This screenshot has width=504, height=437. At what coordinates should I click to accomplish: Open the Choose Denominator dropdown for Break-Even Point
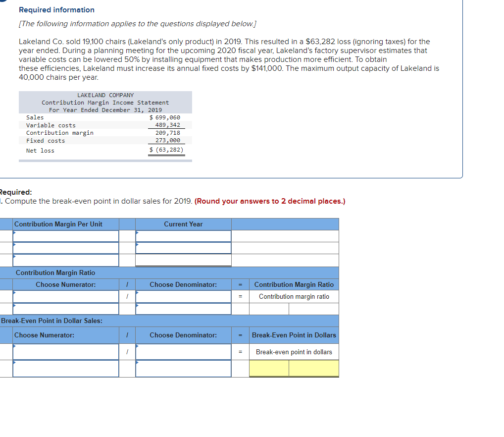click(x=183, y=352)
